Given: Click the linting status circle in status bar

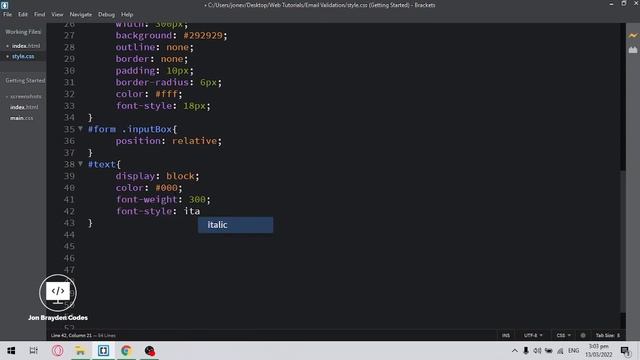Looking at the screenshot, I should click(583, 335).
